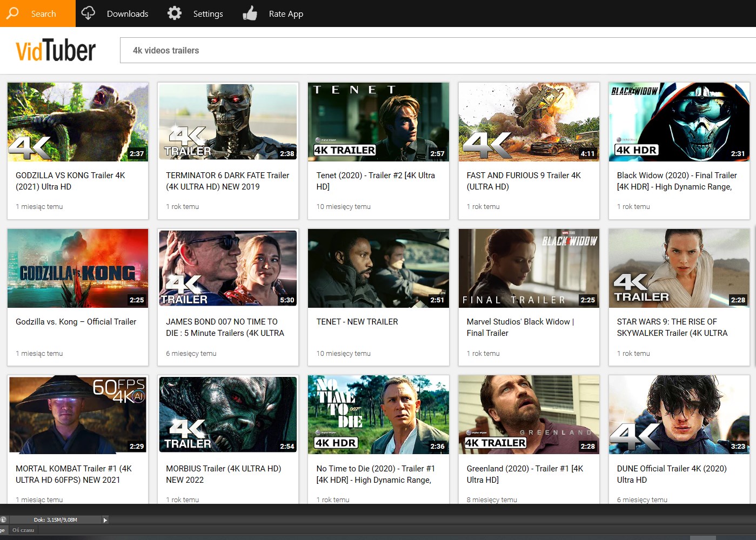
Task: Play the GODZILLA VS KONG 4K thumbnail
Action: tap(77, 122)
